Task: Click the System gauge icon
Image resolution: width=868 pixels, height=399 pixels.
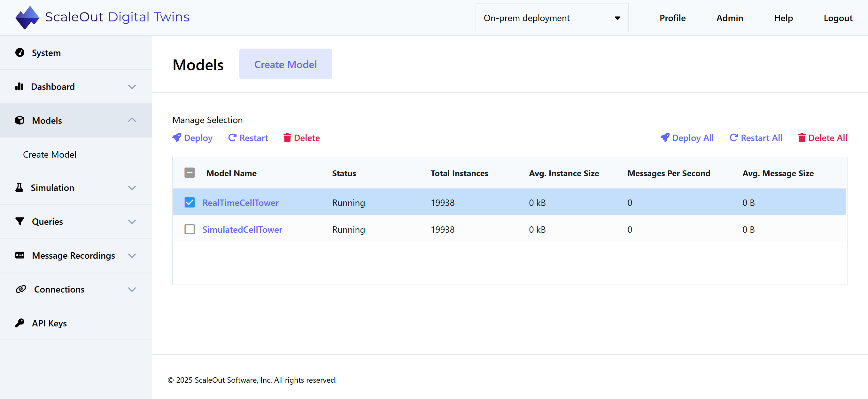Action: pos(20,52)
